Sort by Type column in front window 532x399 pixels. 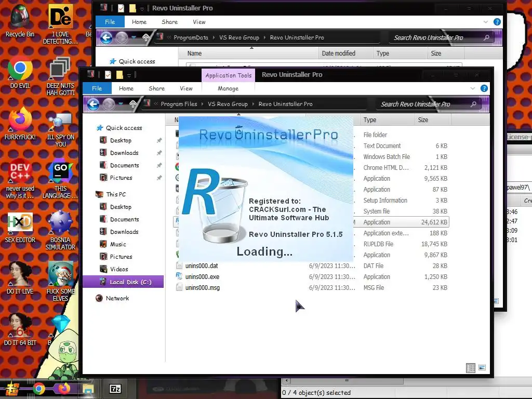tap(387, 120)
